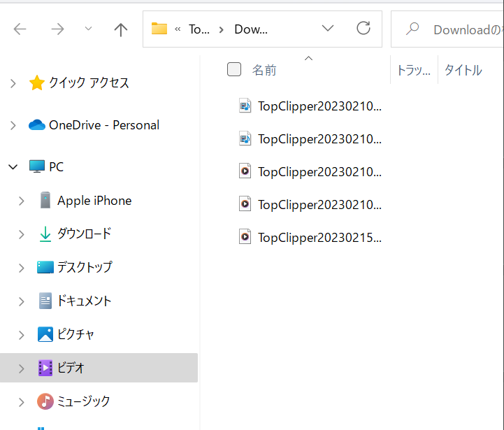The width and height of the screenshot is (504, 430).
Task: Click the video file icon for TopClipper20230215
Action: pyautogui.click(x=245, y=236)
